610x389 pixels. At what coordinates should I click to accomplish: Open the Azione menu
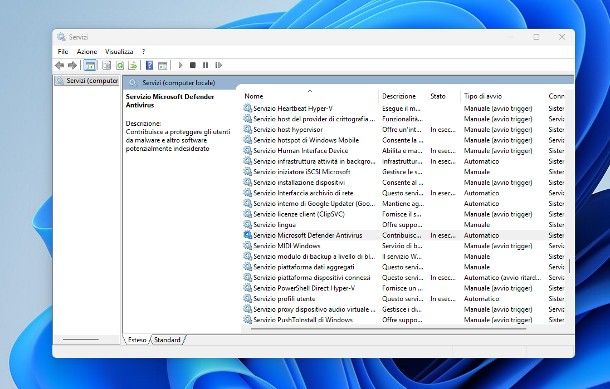[x=87, y=51]
